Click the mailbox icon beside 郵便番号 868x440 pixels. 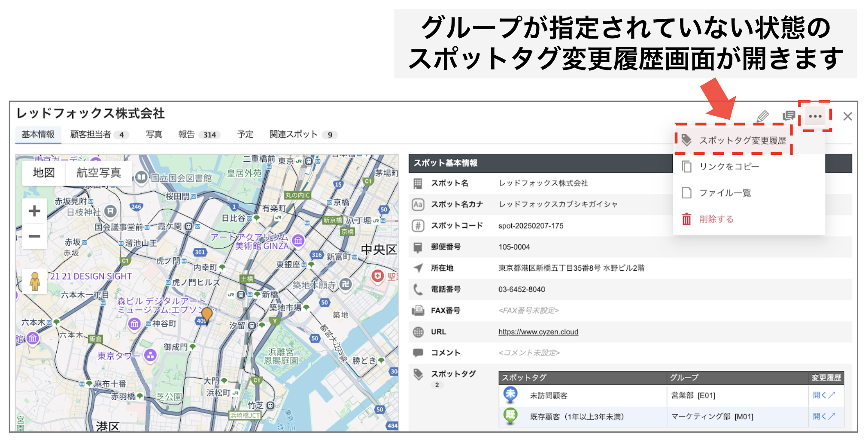418,247
